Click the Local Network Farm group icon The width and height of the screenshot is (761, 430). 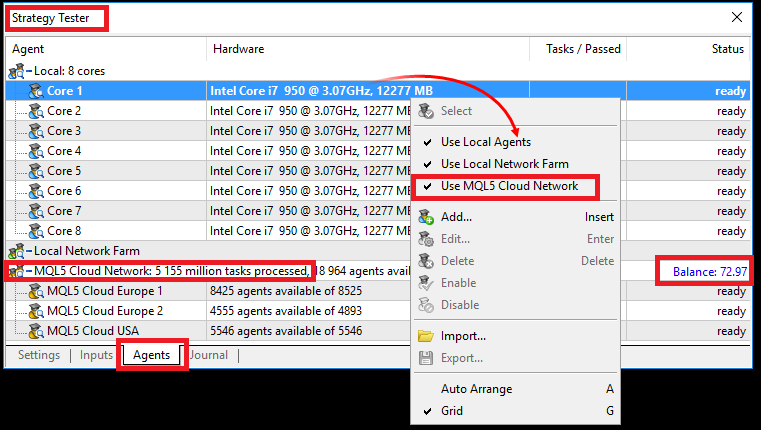[x=16, y=251]
